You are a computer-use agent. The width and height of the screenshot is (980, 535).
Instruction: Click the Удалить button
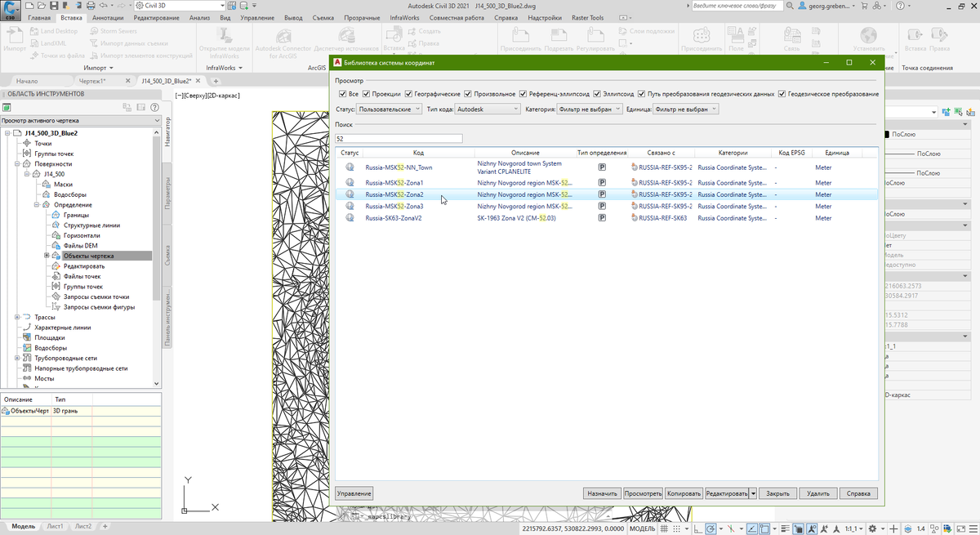818,493
